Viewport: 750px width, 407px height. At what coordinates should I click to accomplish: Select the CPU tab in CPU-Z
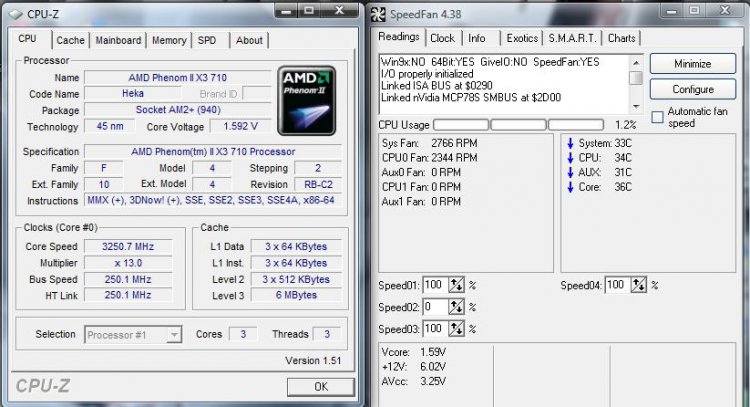28,39
